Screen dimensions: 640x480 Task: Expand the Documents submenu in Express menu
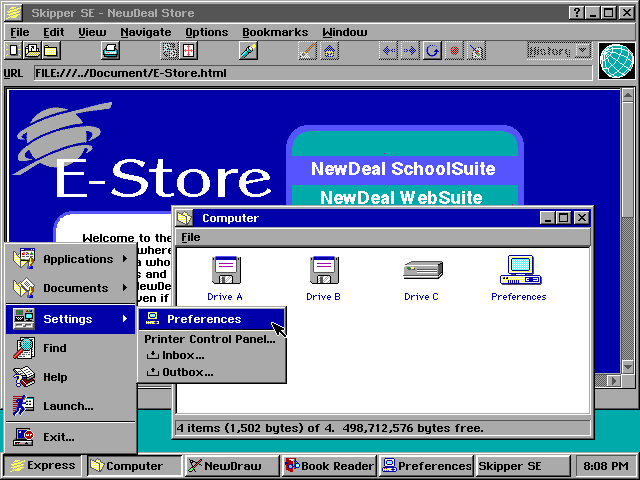point(70,288)
